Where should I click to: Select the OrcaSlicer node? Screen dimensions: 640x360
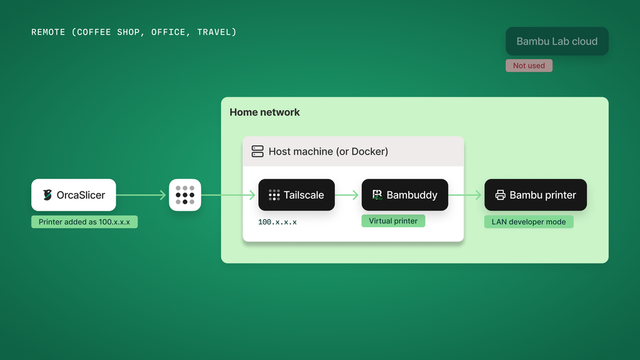(x=73, y=195)
